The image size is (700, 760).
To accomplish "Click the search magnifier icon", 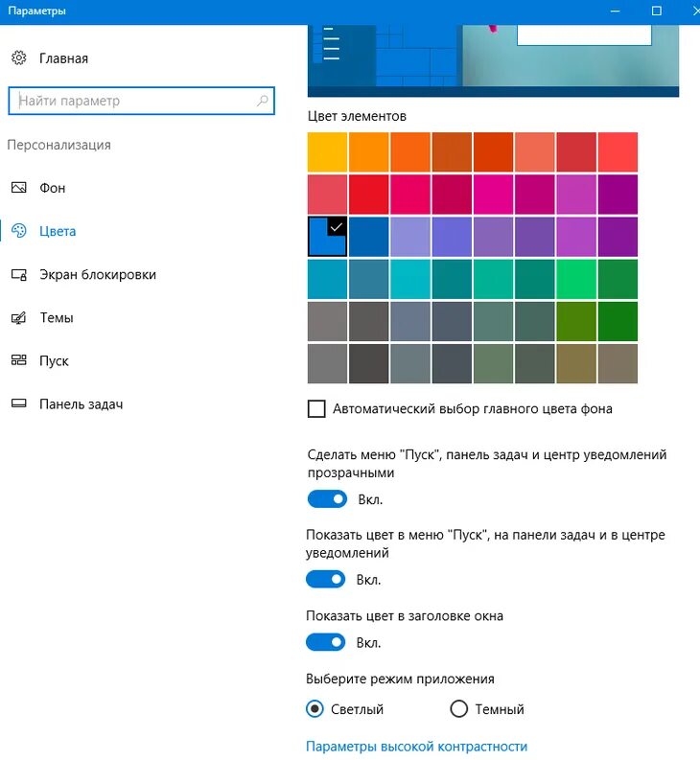I will click(263, 101).
